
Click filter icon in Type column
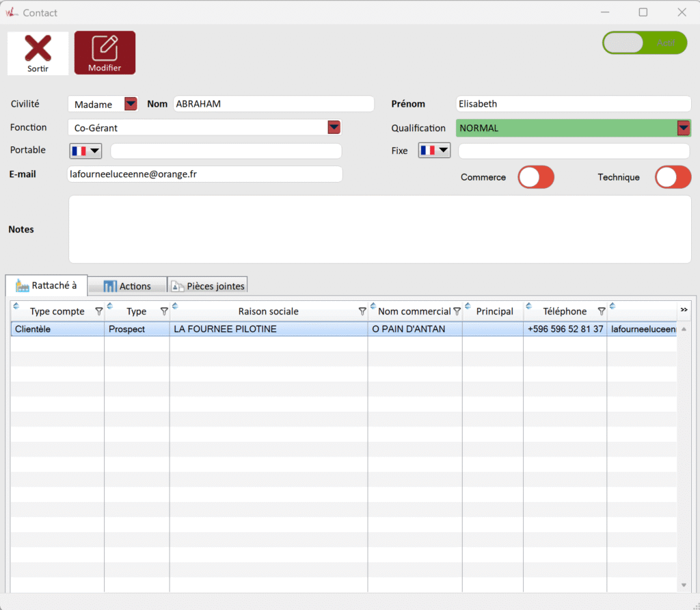click(164, 312)
